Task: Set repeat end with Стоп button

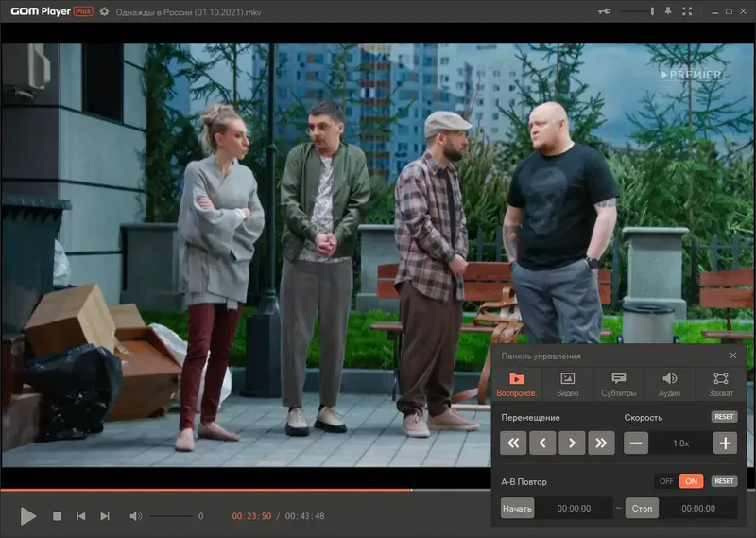Action: click(642, 508)
